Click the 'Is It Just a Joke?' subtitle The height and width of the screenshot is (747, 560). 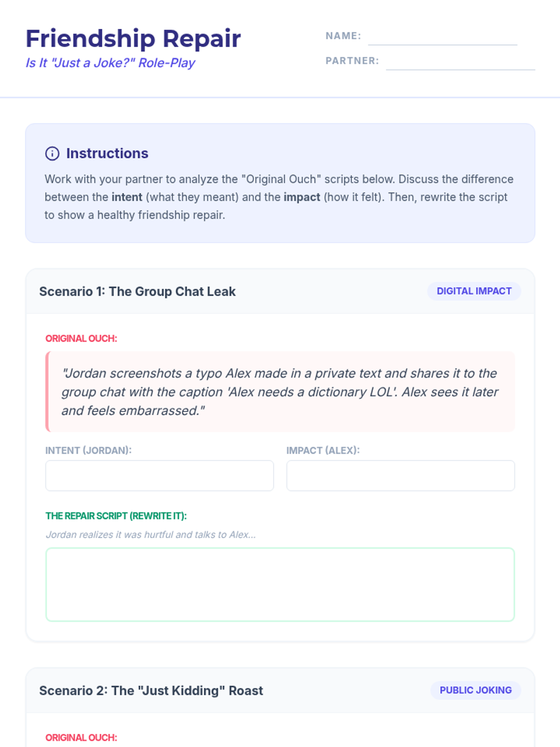pos(111,63)
